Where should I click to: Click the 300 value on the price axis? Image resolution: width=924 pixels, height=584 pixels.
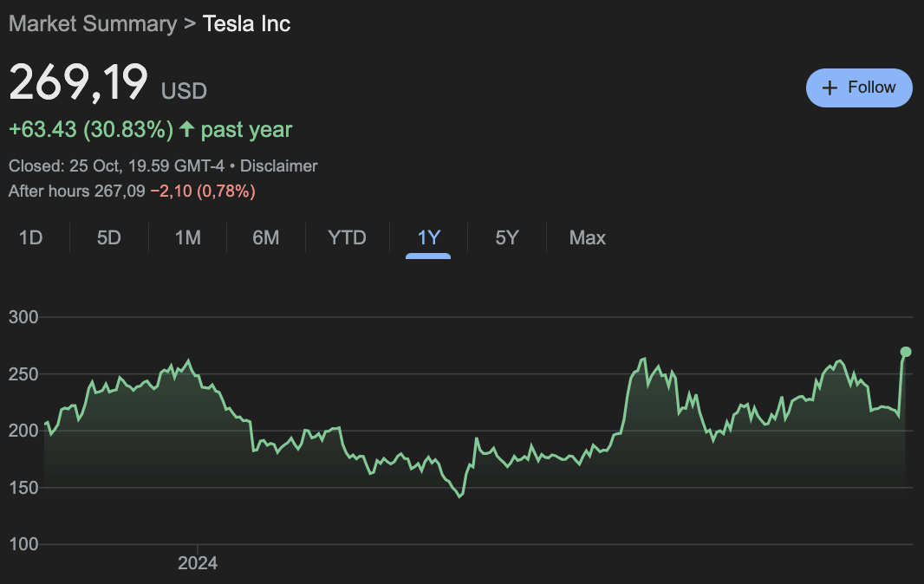[23, 317]
